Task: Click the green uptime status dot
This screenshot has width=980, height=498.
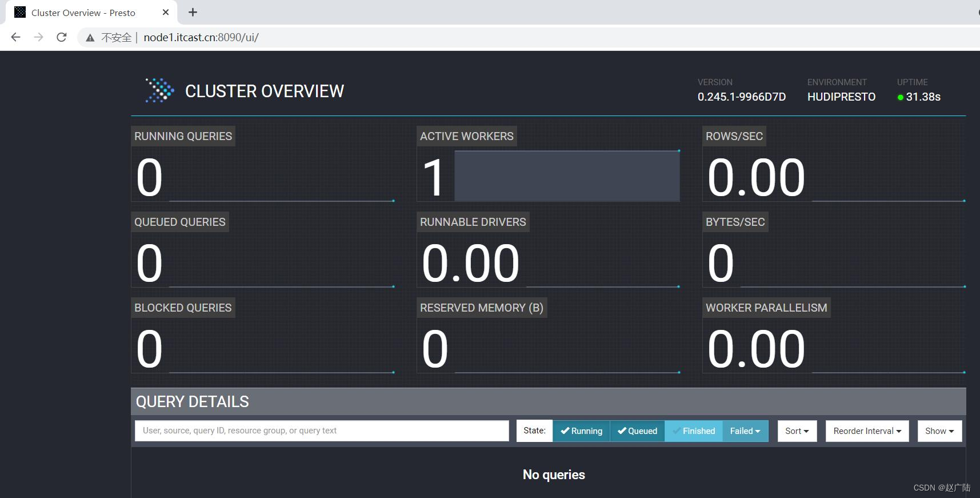Action: (901, 97)
